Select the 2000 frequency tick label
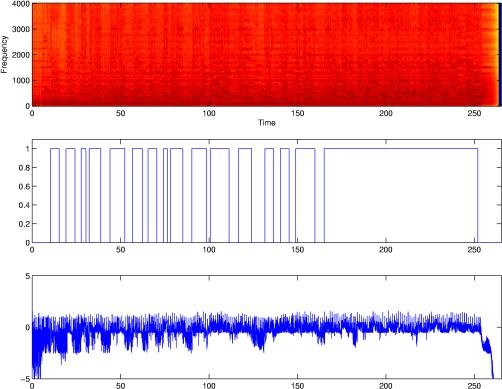The width and height of the screenshot is (502, 389). (21, 55)
